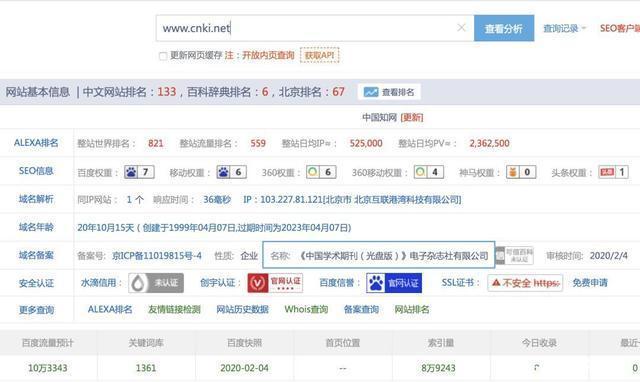Image resolution: width=640 pixels, height=382 pixels.
Task: Click the 北京排名 value 67
Action: click(338, 92)
